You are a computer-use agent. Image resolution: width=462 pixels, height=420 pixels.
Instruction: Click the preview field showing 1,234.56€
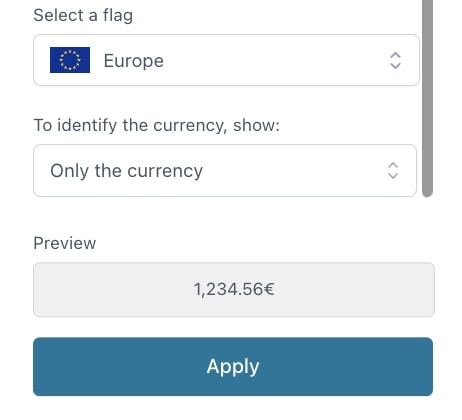point(234,289)
